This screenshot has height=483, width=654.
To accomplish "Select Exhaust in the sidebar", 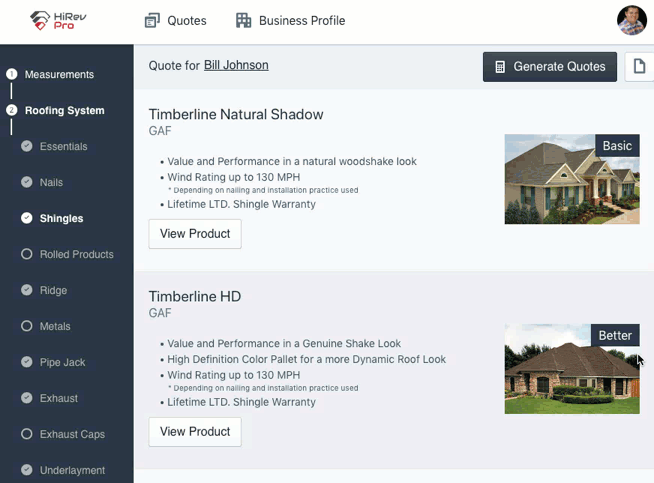I will (x=59, y=398).
